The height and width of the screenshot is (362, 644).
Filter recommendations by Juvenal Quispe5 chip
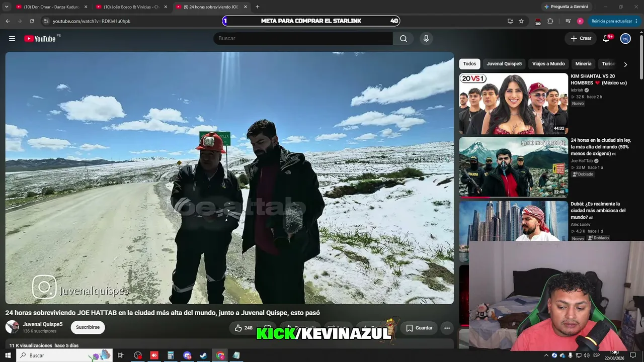click(x=504, y=64)
